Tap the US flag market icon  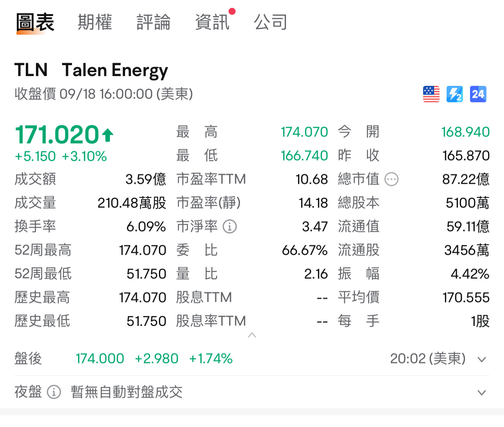pyautogui.click(x=431, y=94)
